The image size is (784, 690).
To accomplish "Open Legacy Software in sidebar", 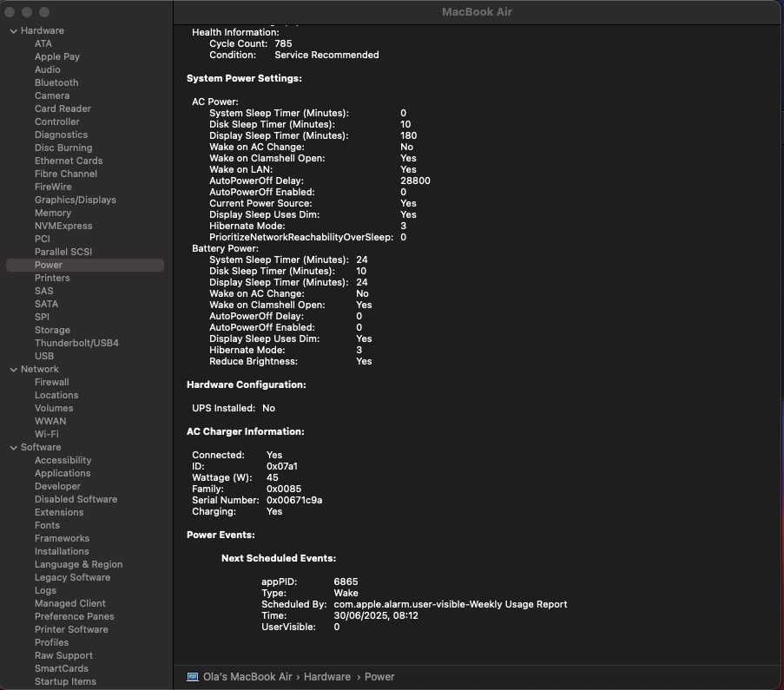I will [x=73, y=577].
